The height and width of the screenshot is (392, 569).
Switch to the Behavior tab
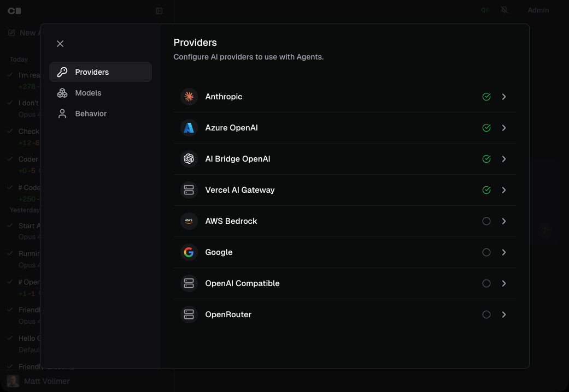coord(101,114)
